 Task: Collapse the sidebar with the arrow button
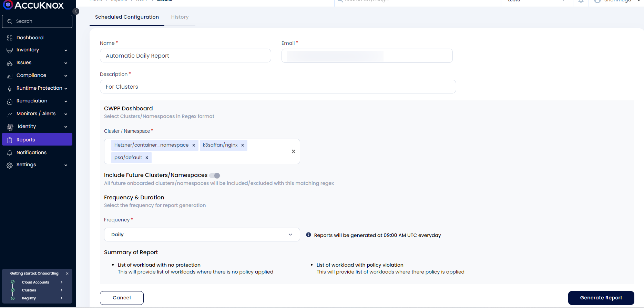pyautogui.click(x=76, y=11)
